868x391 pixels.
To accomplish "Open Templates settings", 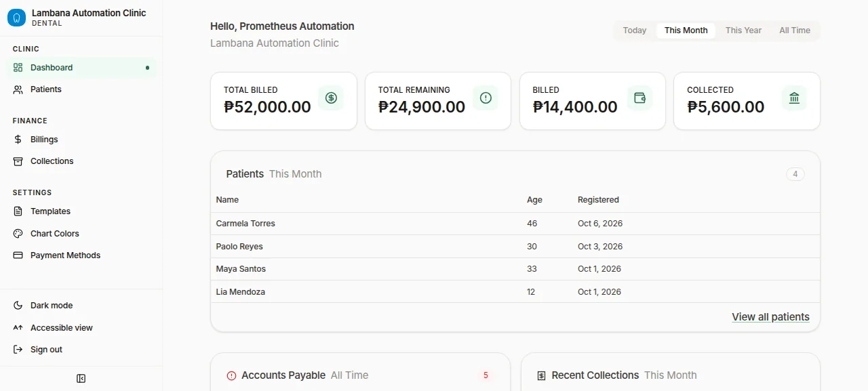I will 81,211.
